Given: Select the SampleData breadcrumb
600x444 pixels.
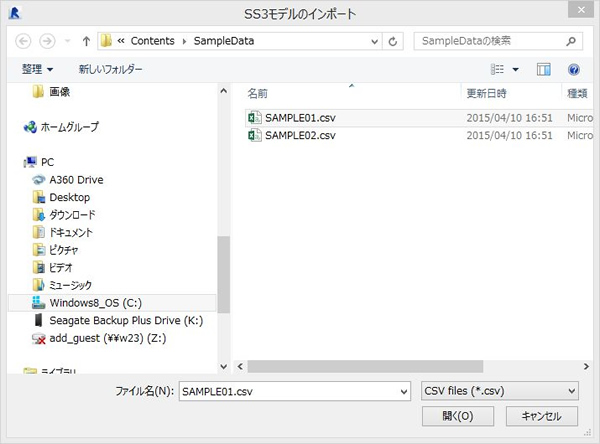Looking at the screenshot, I should point(223,41).
